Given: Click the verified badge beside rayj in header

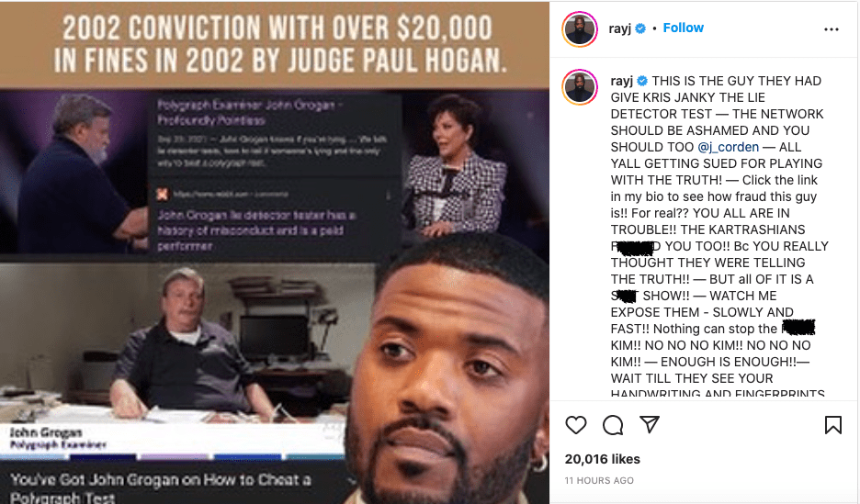Looking at the screenshot, I should coord(640,28).
